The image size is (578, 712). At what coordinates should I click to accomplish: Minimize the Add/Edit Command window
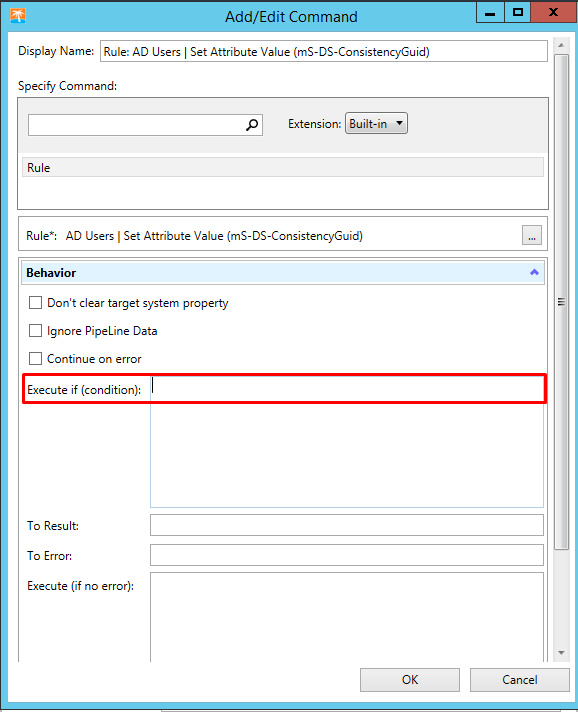pyautogui.click(x=490, y=12)
